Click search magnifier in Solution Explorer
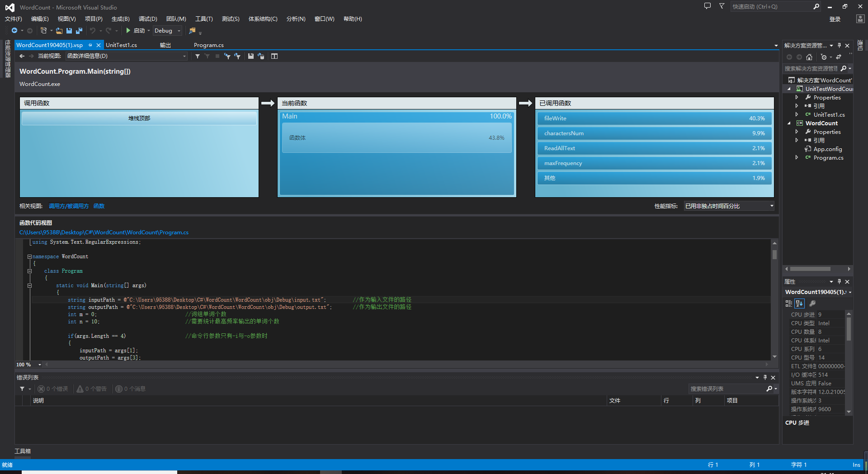868x474 pixels. (844, 68)
